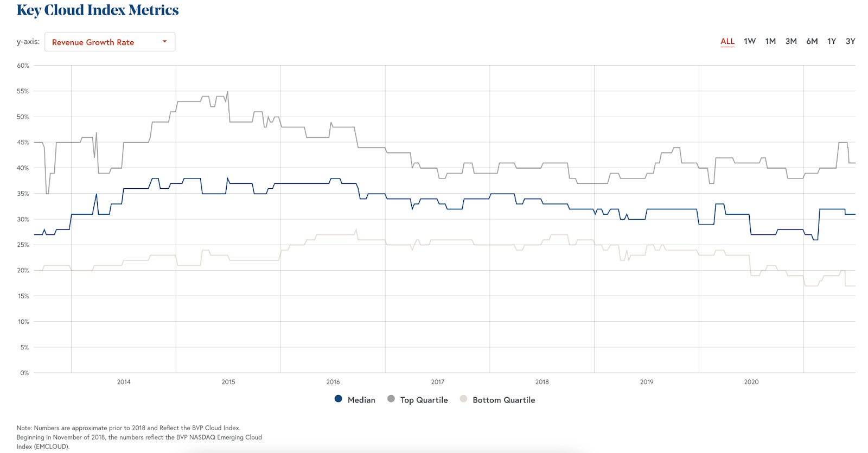Select the 3M range filter
This screenshot has height=453, width=868.
tap(791, 41)
